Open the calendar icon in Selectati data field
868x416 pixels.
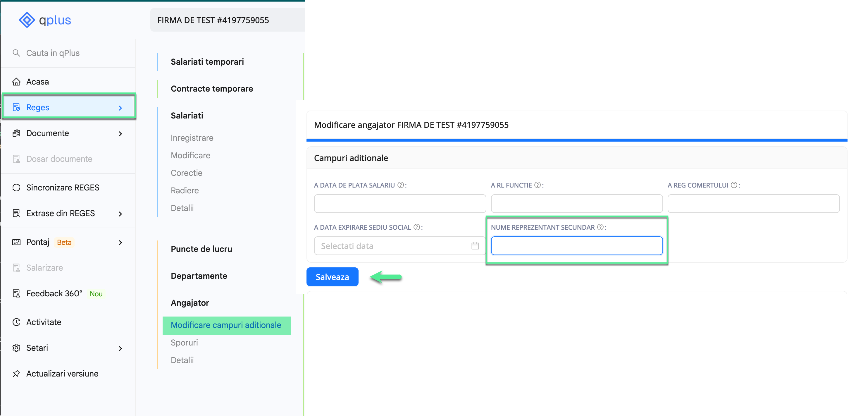pos(475,246)
